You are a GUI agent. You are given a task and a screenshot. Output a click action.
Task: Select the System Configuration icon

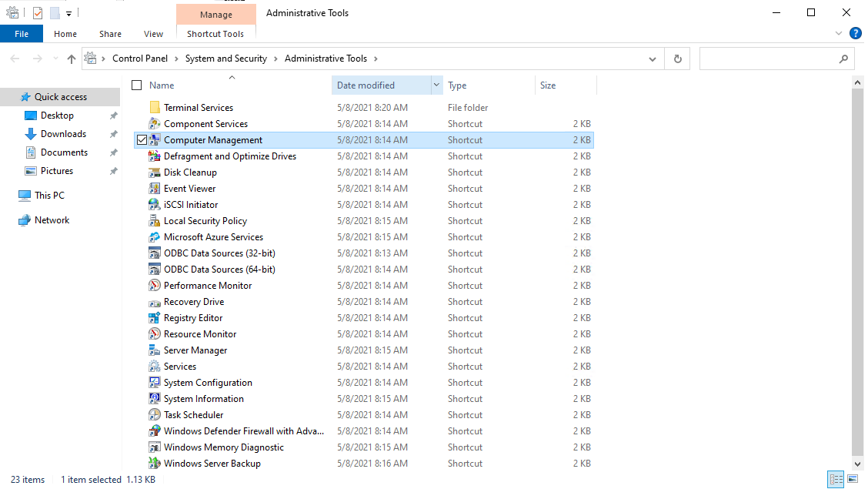(155, 383)
